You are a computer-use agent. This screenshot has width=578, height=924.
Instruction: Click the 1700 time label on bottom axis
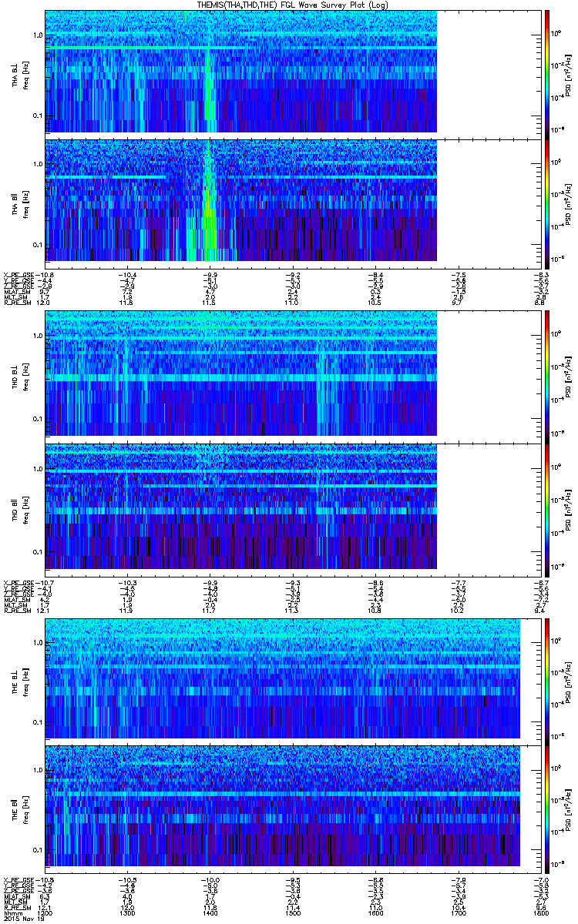458,912
